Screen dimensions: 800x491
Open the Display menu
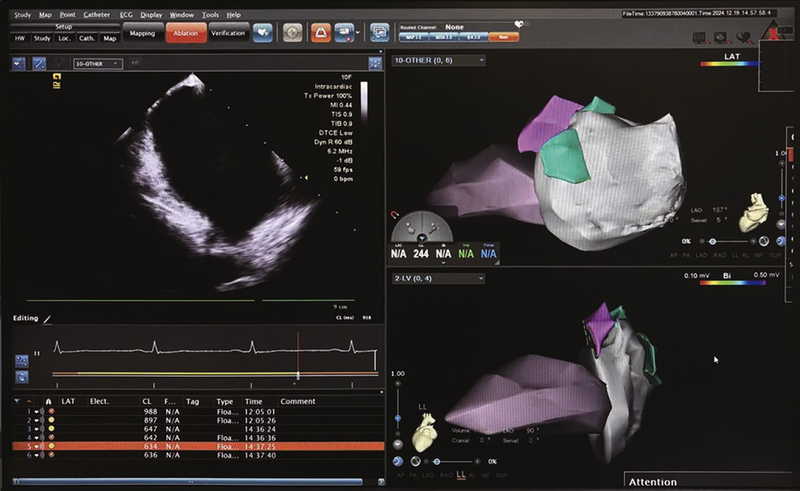click(x=151, y=16)
